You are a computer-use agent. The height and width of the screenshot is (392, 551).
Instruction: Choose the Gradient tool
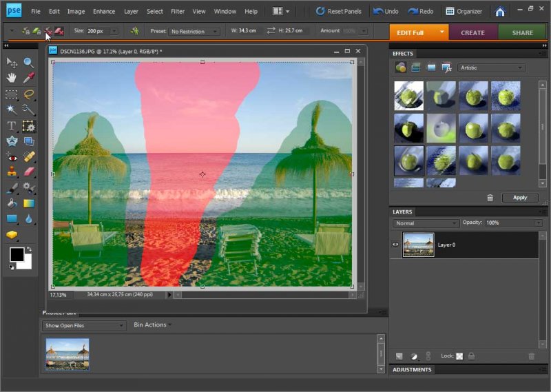(x=29, y=204)
